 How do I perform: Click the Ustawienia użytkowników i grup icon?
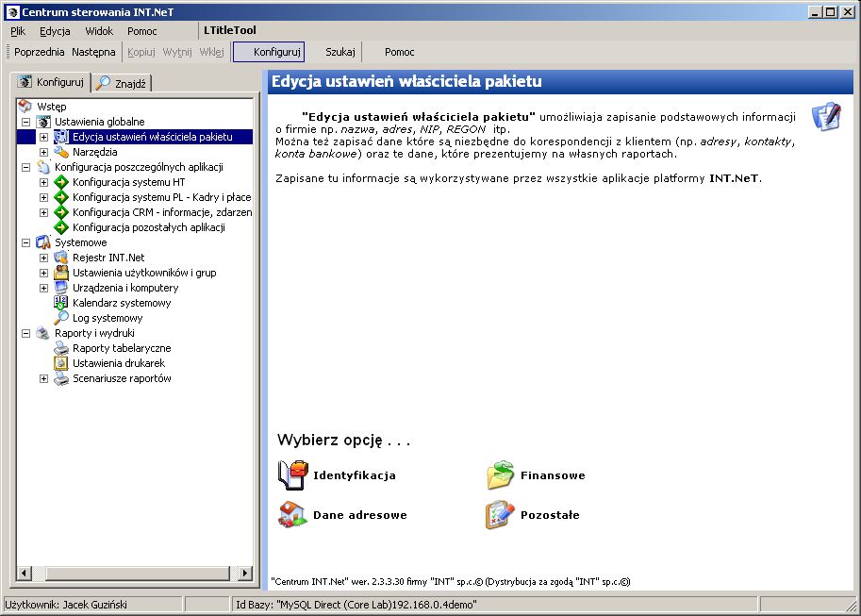point(61,273)
